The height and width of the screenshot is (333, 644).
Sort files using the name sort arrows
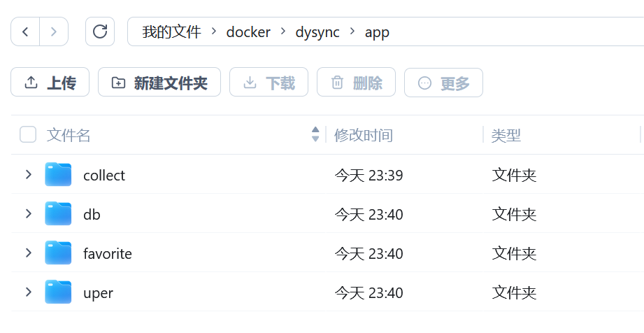pyautogui.click(x=315, y=134)
